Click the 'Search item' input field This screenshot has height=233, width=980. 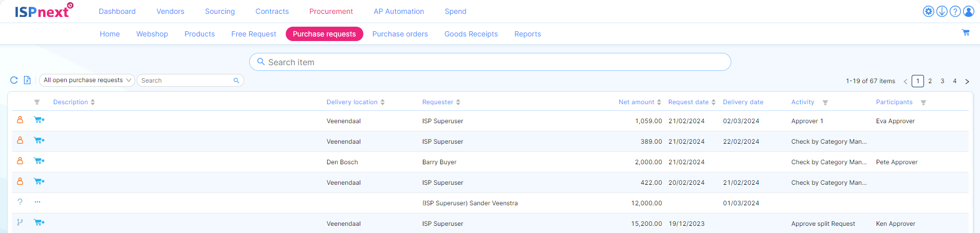point(490,62)
